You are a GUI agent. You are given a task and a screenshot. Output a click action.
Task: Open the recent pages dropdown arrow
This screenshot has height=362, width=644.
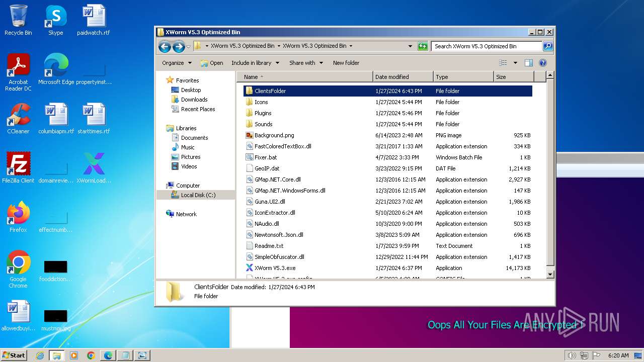pyautogui.click(x=189, y=47)
